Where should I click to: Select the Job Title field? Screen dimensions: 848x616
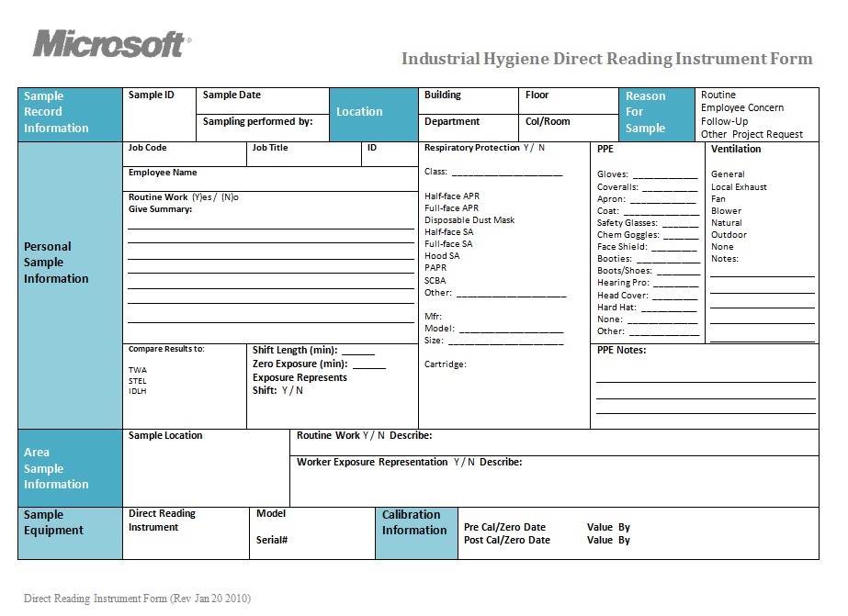[x=303, y=154]
